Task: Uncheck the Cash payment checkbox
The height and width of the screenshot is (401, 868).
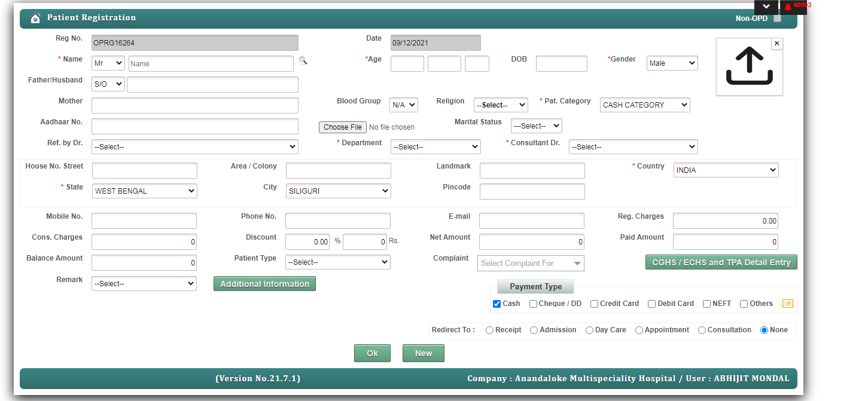Action: (x=497, y=304)
